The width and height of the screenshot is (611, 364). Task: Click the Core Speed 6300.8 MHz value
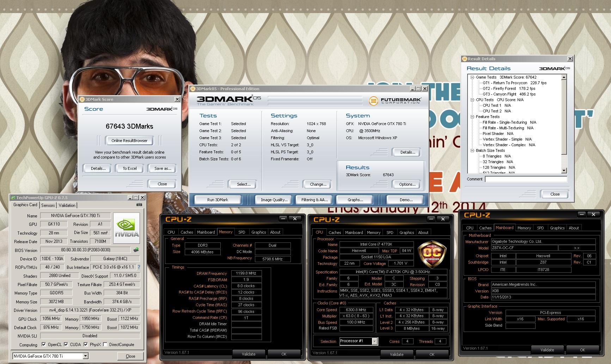(356, 310)
